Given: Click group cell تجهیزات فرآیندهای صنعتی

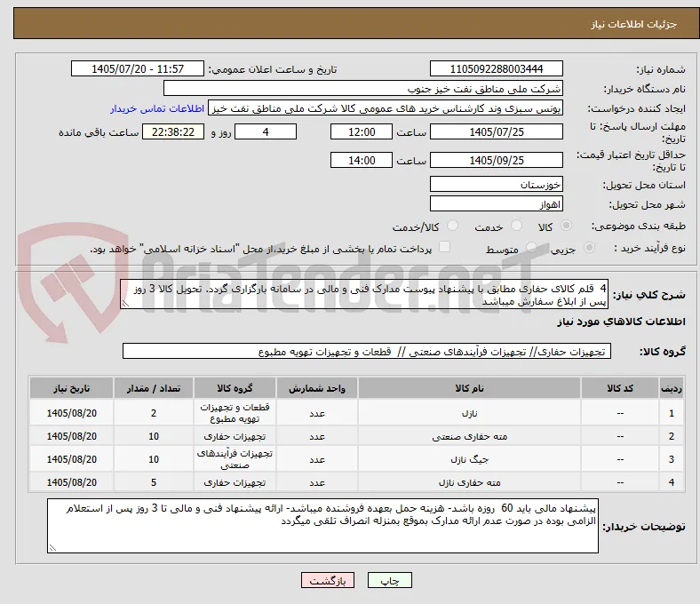Looking at the screenshot, I should coord(235,459).
